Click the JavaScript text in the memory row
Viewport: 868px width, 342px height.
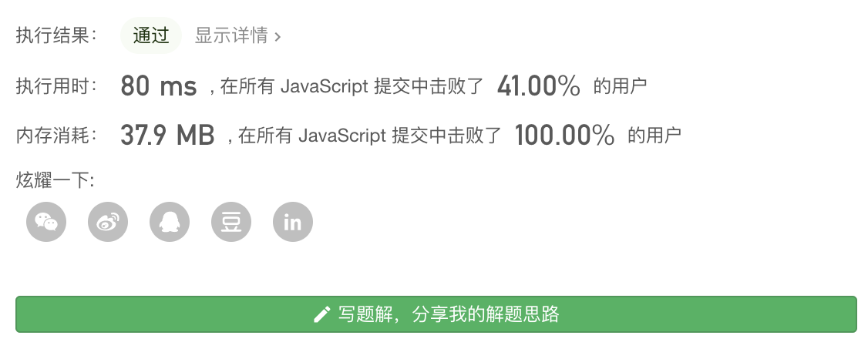coord(342,135)
